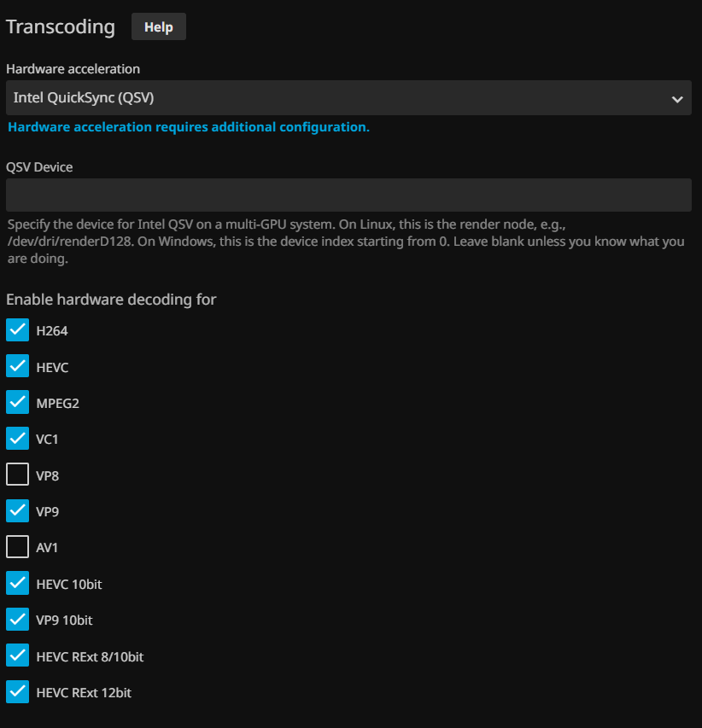Uncheck the HEVC RExt 12bit checkbox
This screenshot has width=702, height=728.
18,692
